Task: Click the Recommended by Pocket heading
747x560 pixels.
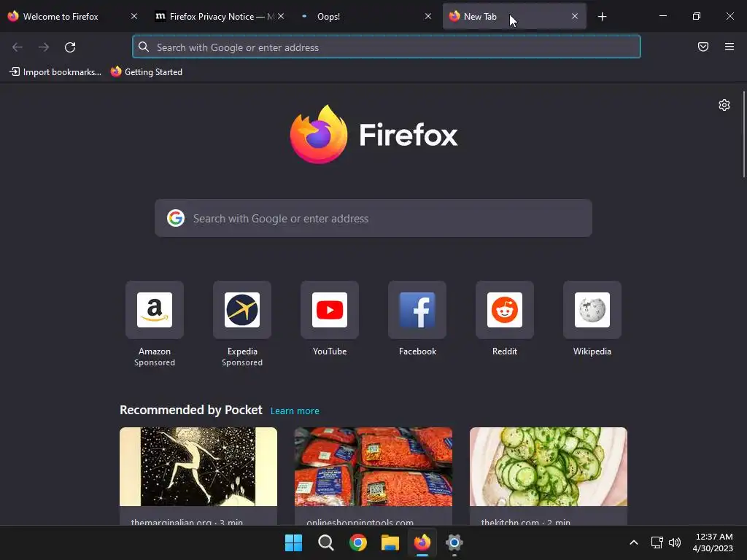Action: [191, 410]
